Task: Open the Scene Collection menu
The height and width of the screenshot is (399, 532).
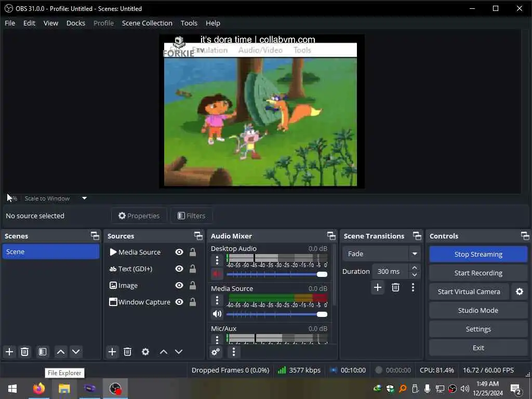Action: (x=147, y=23)
